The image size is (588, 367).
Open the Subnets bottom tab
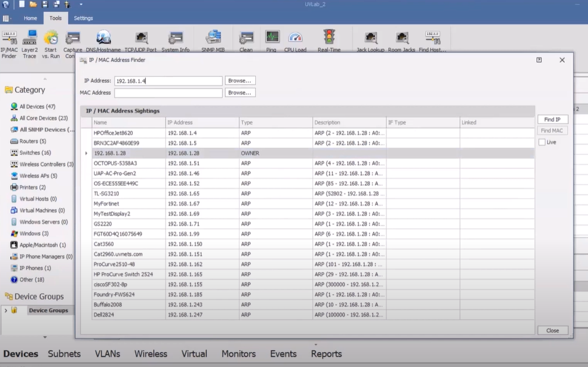tap(64, 354)
